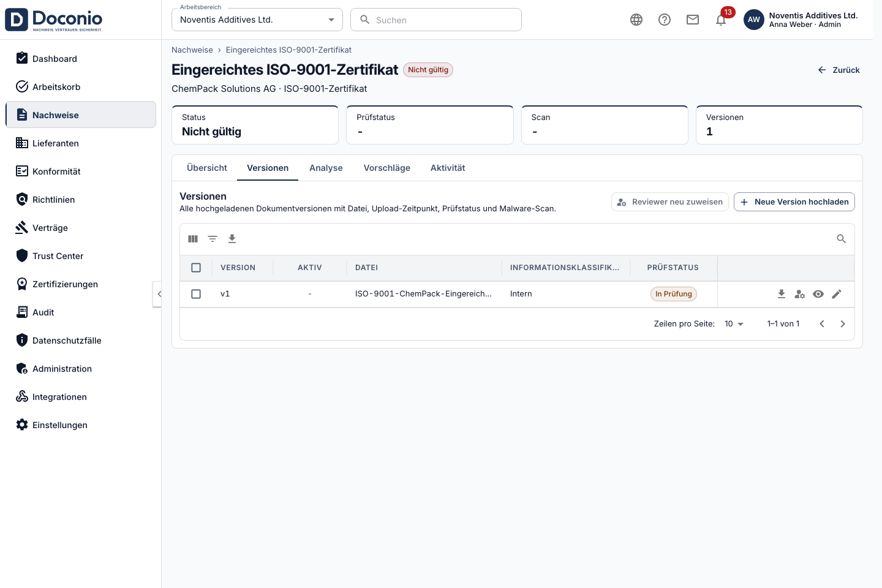Open Konformität in the sidebar
The height and width of the screenshot is (588, 882).
point(81,171)
